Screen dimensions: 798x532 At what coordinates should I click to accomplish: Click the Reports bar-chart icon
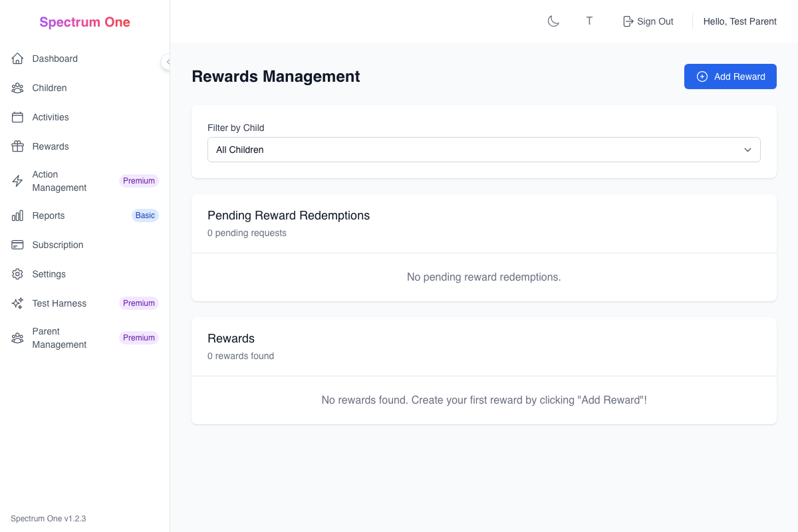coord(17,215)
